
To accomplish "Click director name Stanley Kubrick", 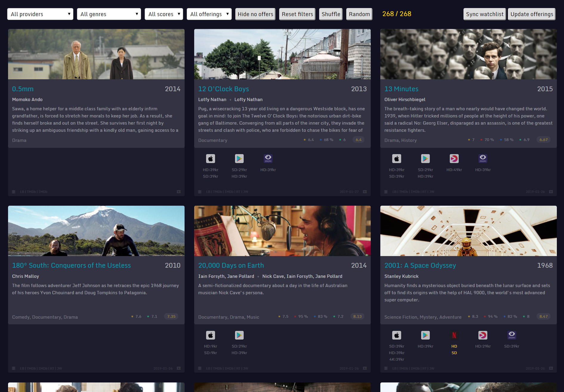I will pos(401,276).
